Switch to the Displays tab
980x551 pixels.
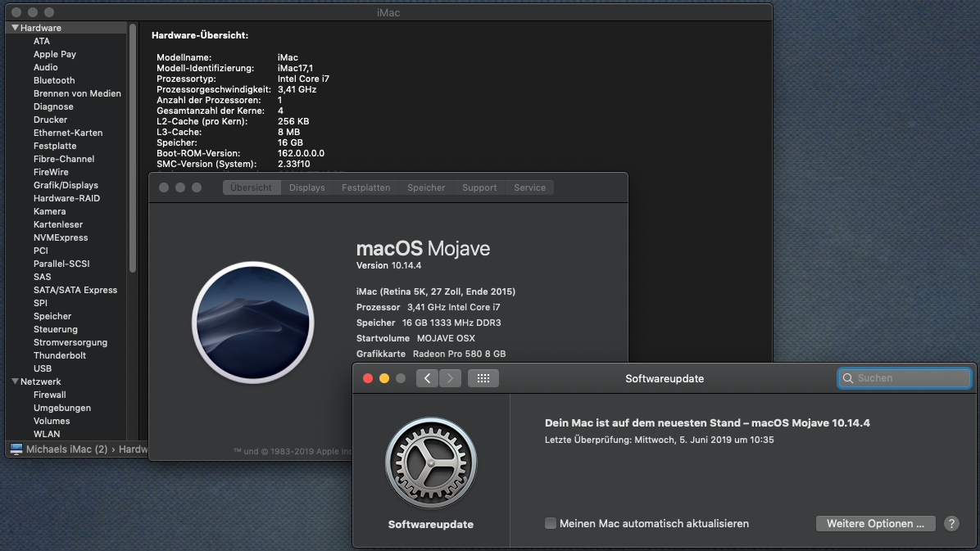[307, 187]
